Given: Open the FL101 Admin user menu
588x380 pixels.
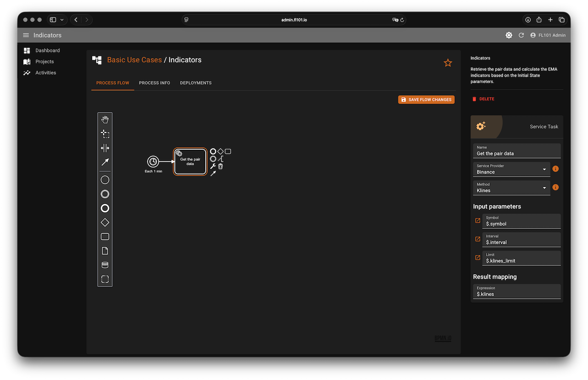Looking at the screenshot, I should coord(548,35).
